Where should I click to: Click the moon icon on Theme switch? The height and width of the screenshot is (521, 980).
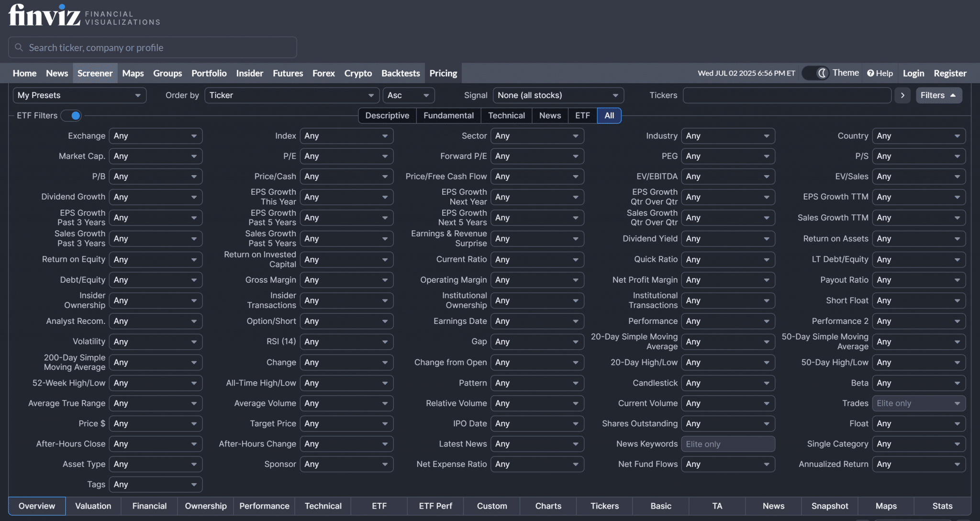pyautogui.click(x=822, y=73)
